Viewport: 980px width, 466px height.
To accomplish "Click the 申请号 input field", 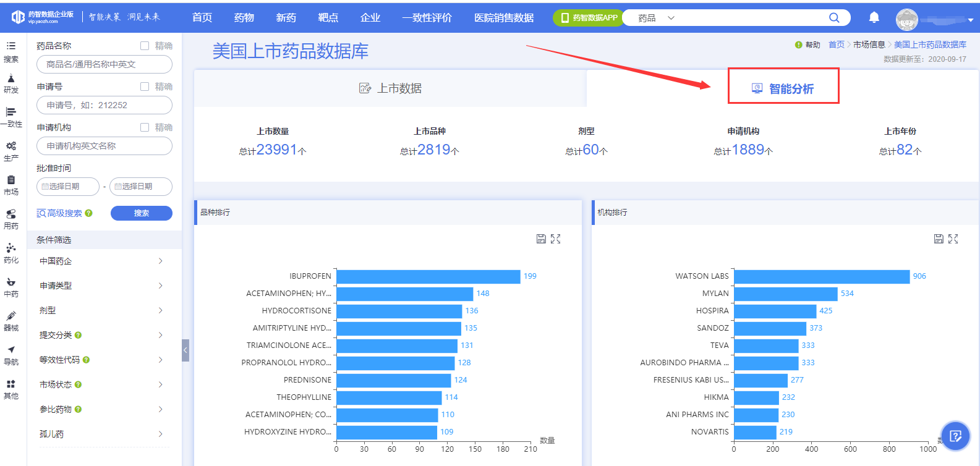I will point(104,105).
